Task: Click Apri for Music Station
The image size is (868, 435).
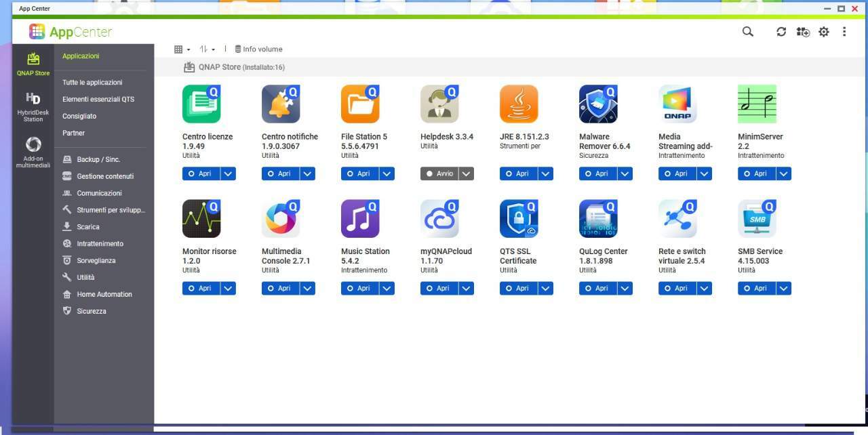Action: [360, 289]
